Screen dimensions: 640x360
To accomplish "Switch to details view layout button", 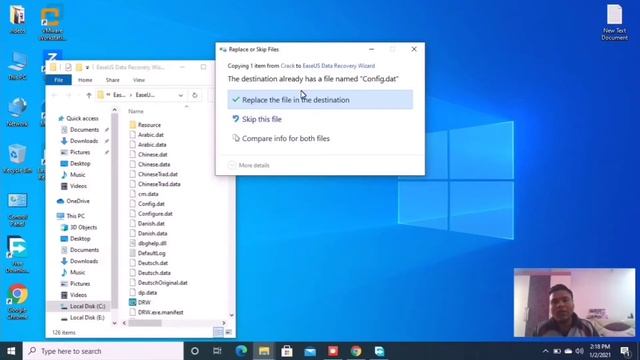I will [218, 332].
